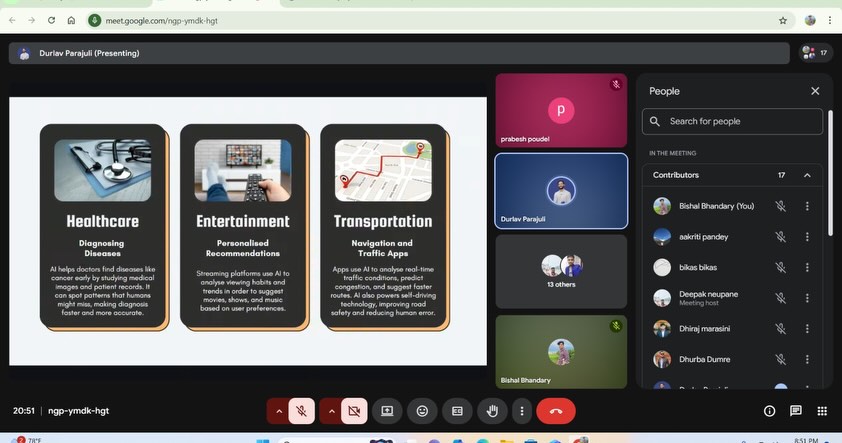
Task: Click muted mic icon for Deepak neupane
Action: pyautogui.click(x=781, y=298)
